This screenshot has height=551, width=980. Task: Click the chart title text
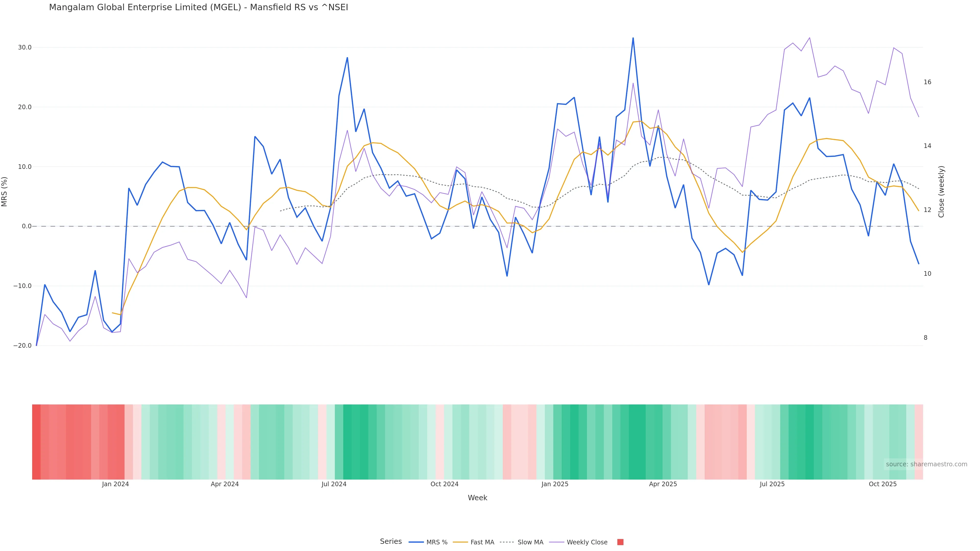198,8
